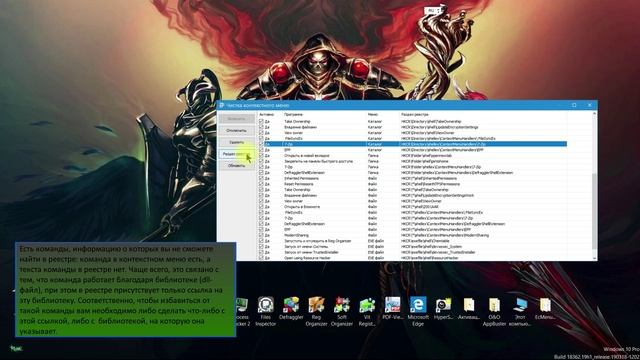
Task: Click HKCR\exefile\shell\ResourceHacker registry path
Action: (430, 258)
